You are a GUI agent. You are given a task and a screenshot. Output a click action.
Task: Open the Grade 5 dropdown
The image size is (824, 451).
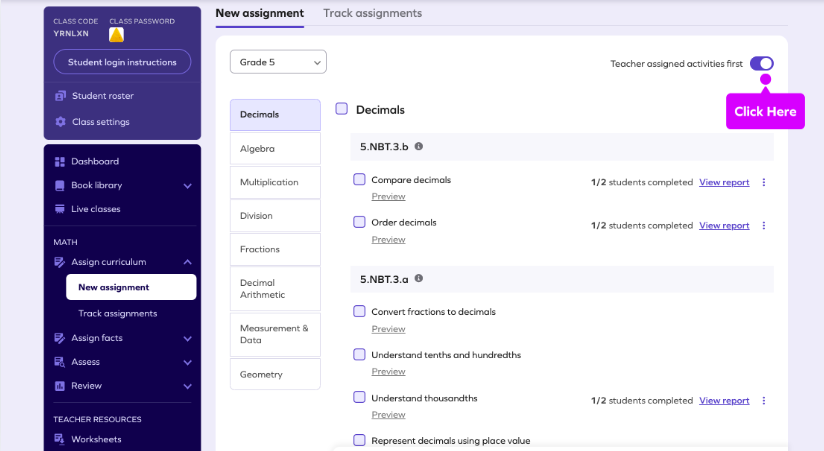click(x=278, y=62)
